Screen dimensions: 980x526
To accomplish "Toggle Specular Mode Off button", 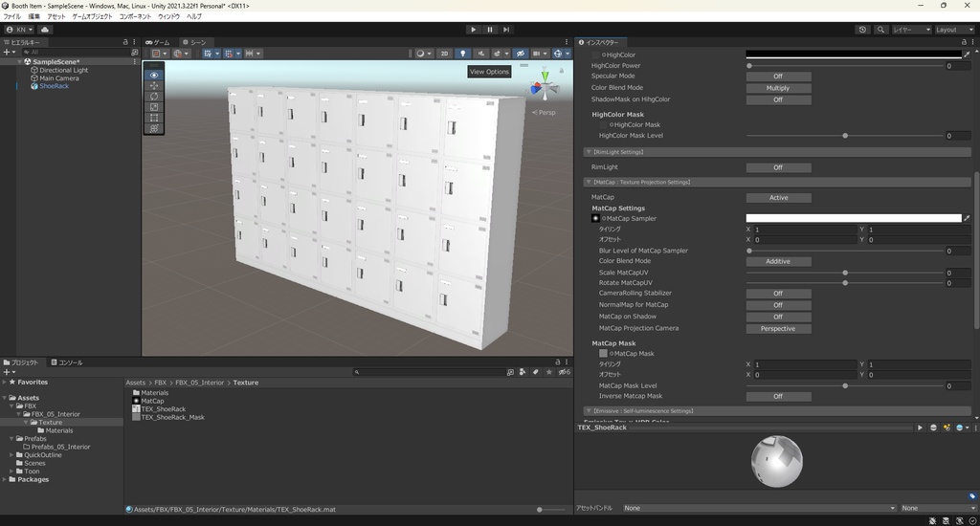I will [x=778, y=77].
